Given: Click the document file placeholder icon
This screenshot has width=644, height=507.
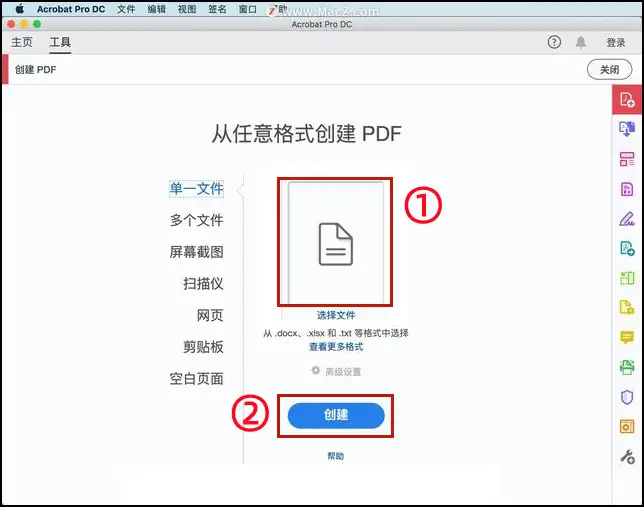Looking at the screenshot, I should (336, 244).
